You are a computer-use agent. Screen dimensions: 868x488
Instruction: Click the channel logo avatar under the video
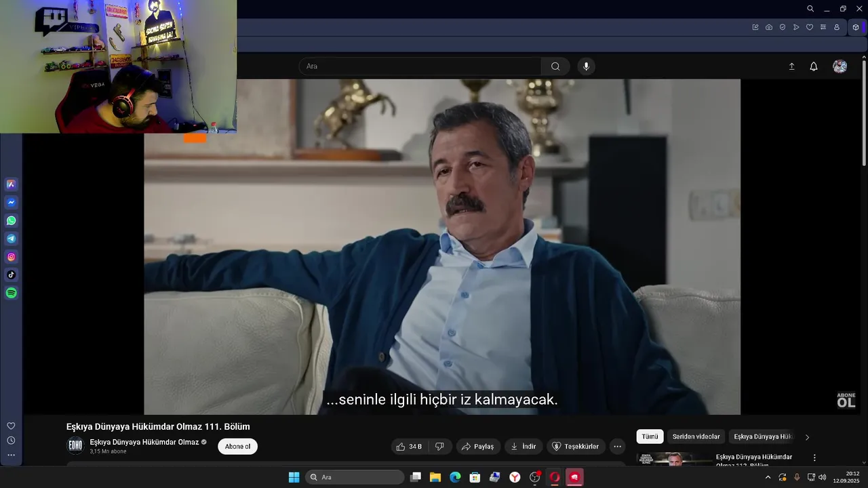point(75,445)
